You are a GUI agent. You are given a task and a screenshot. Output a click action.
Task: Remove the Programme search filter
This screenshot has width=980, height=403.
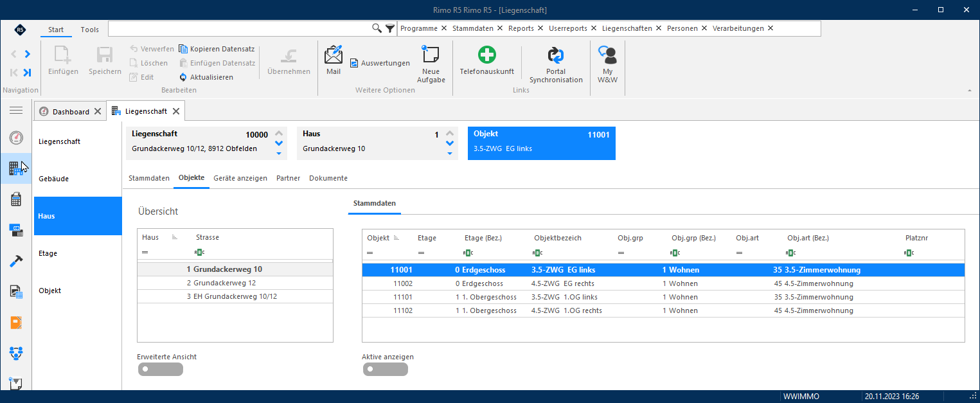(x=443, y=28)
